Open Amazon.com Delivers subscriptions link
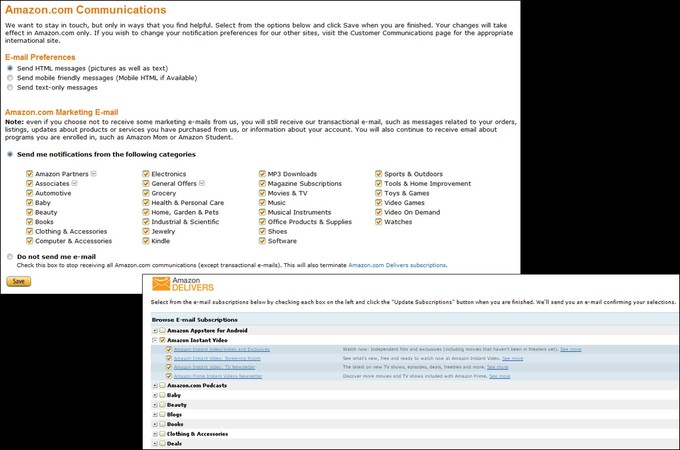The height and width of the screenshot is (450, 680). (397, 265)
